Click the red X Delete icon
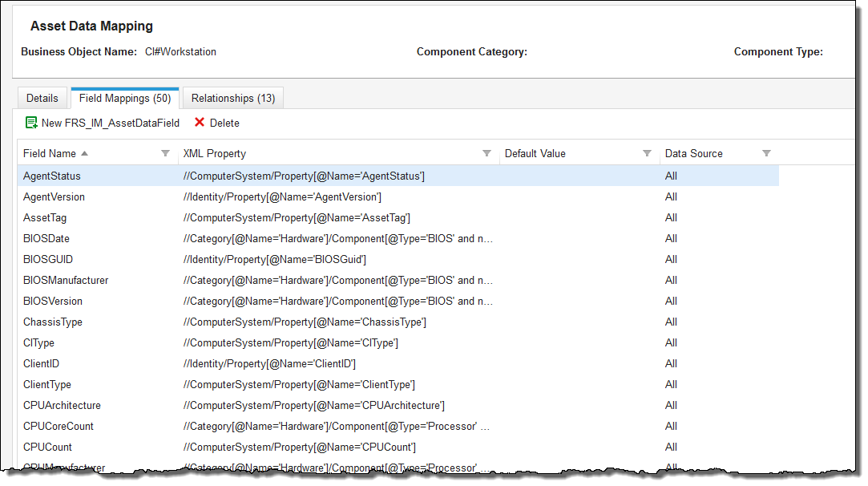The image size is (868, 486). (200, 123)
